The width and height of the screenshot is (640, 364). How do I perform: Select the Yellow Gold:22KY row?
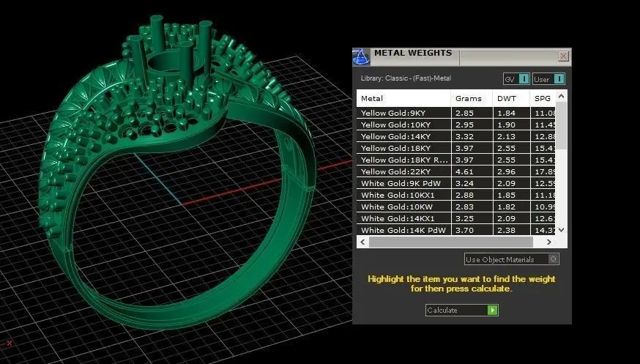tap(456, 172)
